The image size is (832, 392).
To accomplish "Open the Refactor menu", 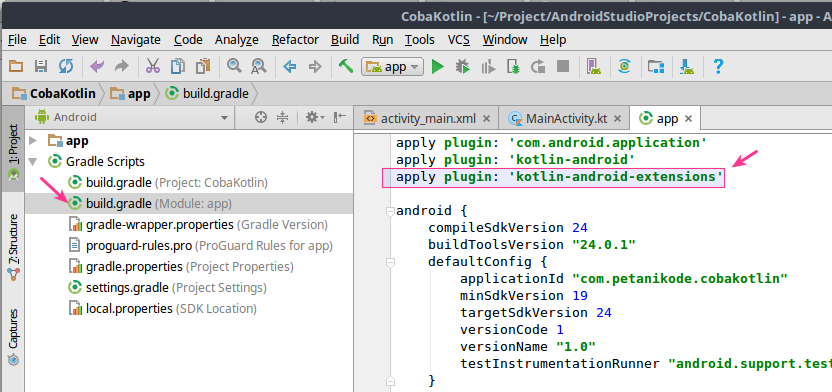I will (295, 40).
